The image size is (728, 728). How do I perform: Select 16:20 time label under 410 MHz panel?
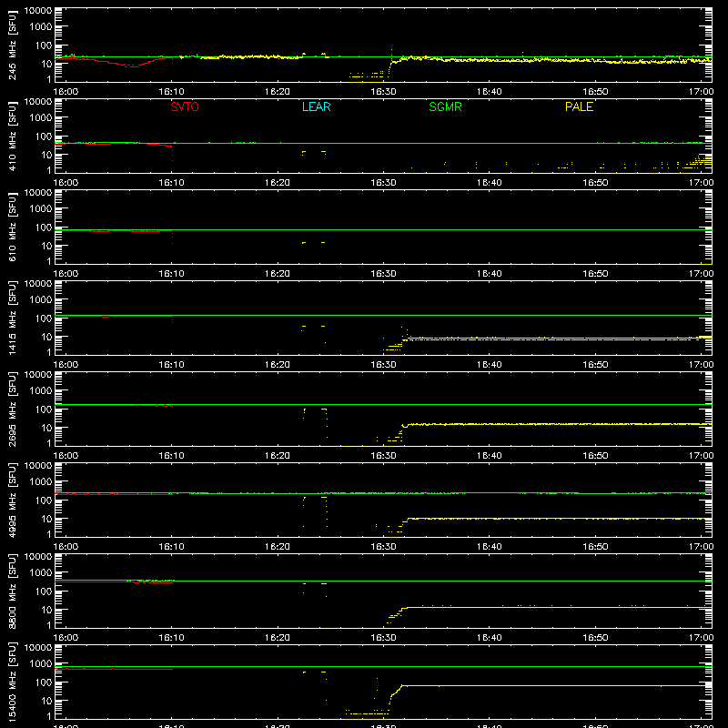(x=278, y=183)
